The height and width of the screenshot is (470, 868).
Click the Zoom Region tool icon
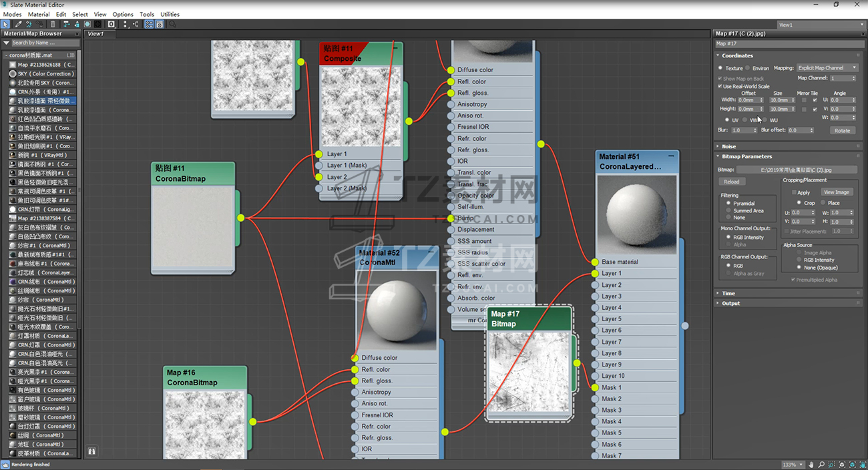click(832, 465)
